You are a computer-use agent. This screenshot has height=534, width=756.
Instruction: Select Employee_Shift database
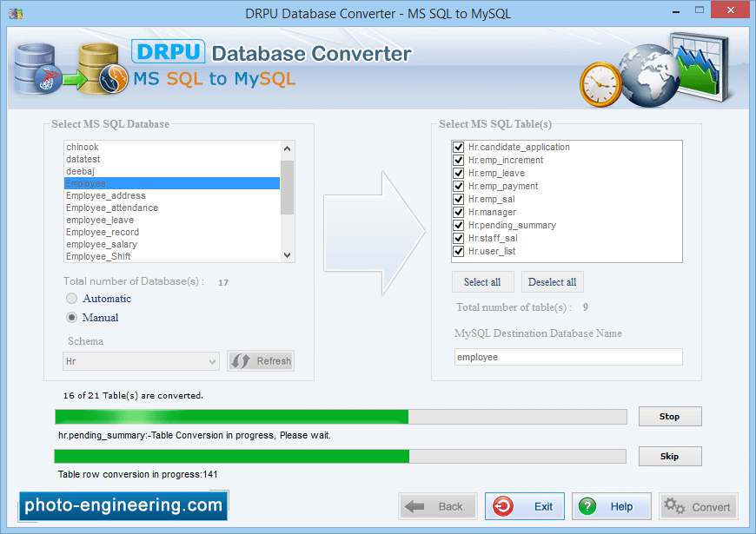172,256
